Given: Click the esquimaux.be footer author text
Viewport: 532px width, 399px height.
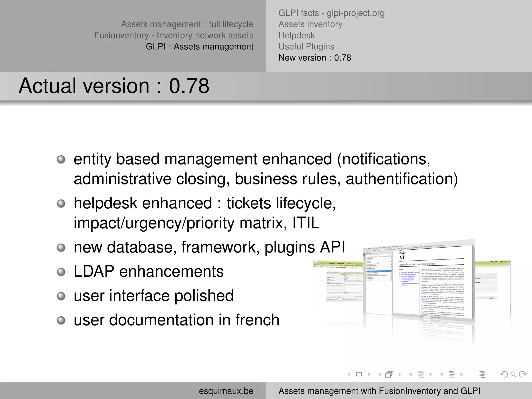Looking at the screenshot, I should 226,391.
